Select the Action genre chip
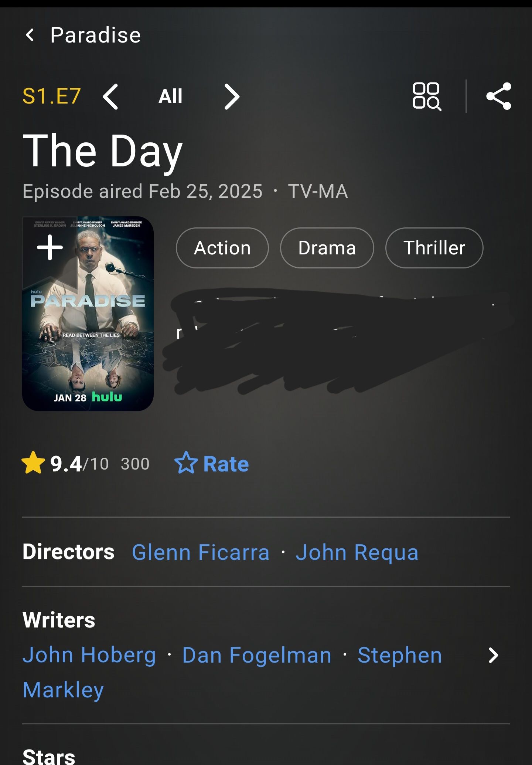 click(222, 248)
